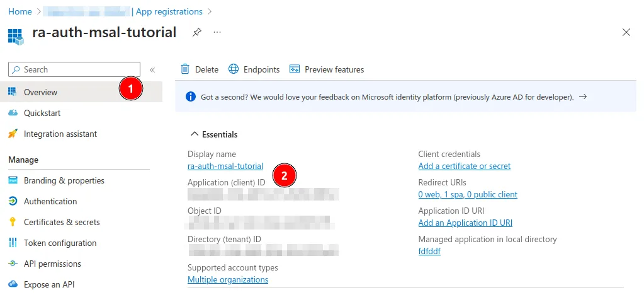Click the Delete trash icon

click(x=185, y=69)
